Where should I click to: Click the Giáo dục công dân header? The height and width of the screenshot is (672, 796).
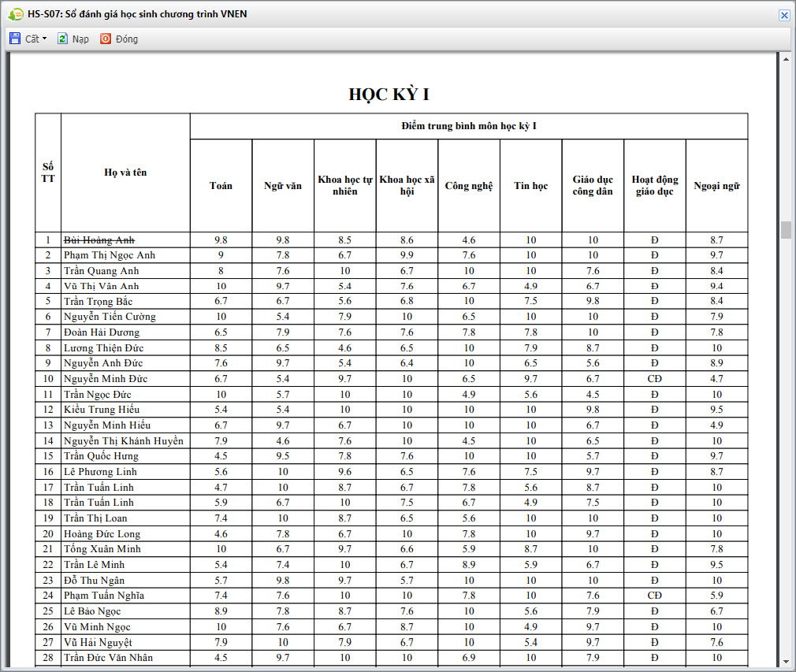click(593, 185)
